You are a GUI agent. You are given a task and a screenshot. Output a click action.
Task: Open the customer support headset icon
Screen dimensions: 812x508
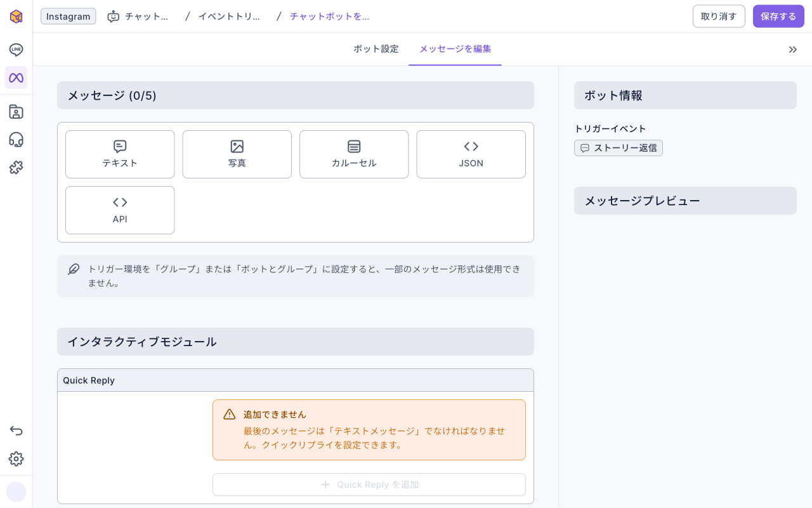(16, 140)
